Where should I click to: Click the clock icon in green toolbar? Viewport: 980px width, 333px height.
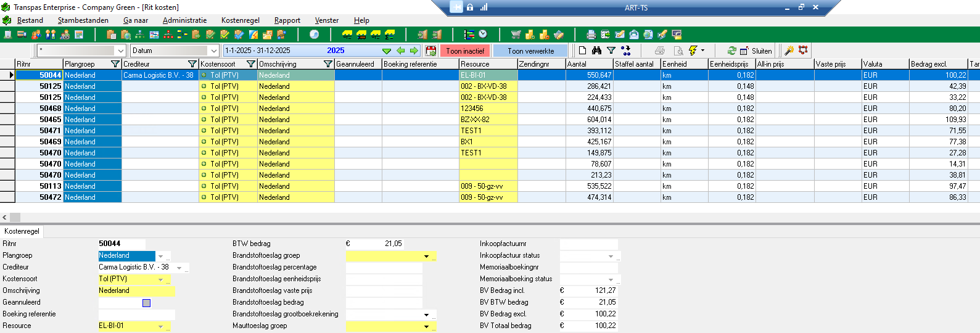(x=483, y=35)
